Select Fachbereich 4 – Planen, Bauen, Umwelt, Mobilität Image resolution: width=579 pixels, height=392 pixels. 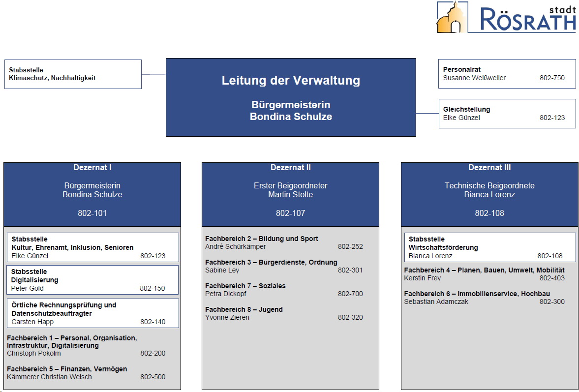coord(484,270)
